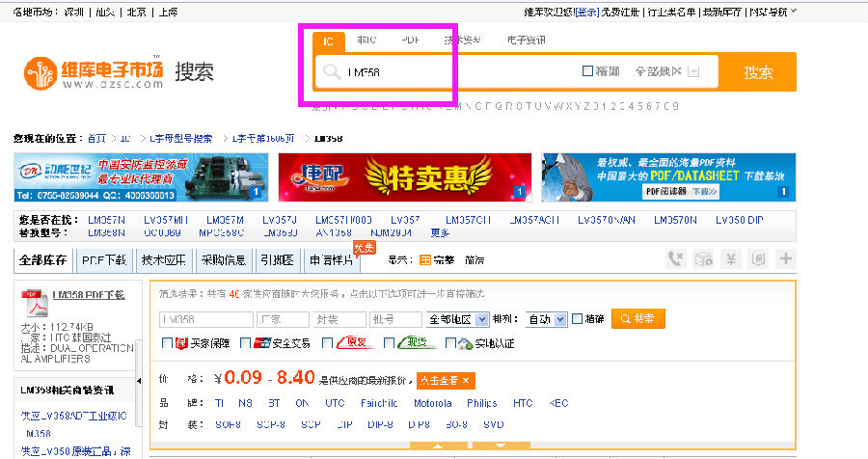Click the 特卖惠 red banner ad

point(404,177)
